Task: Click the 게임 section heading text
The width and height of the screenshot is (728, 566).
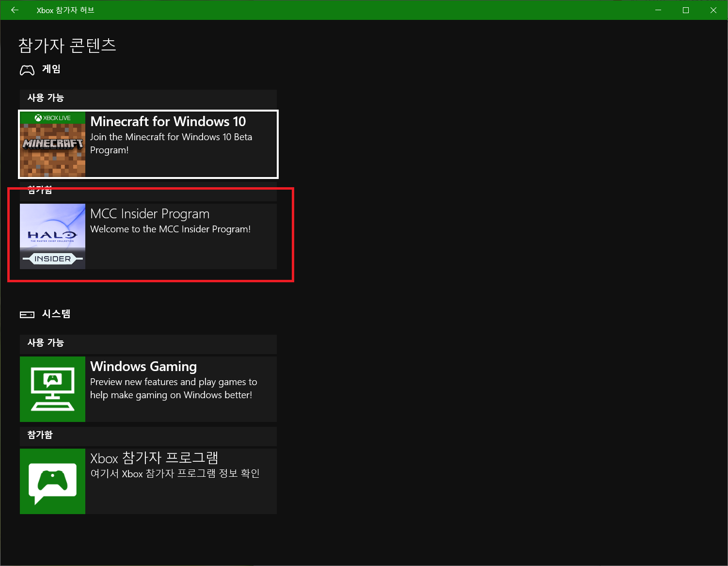Action: pos(51,69)
